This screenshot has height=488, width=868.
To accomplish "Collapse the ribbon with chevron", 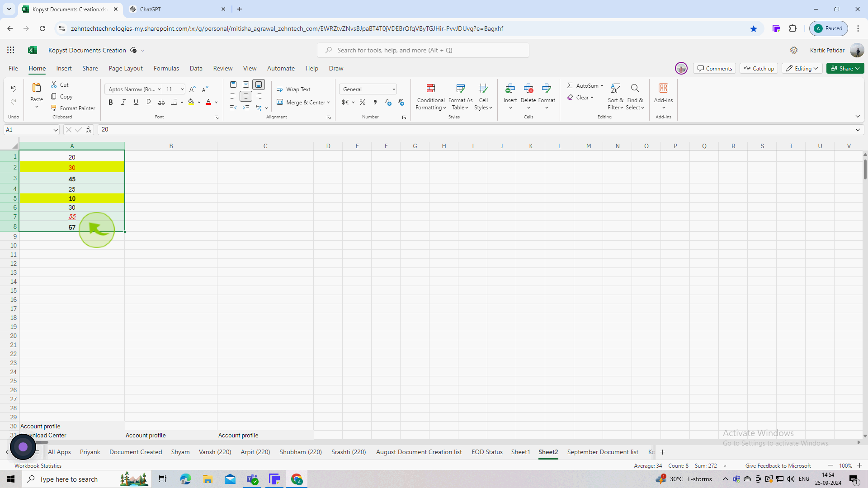I will tap(858, 117).
